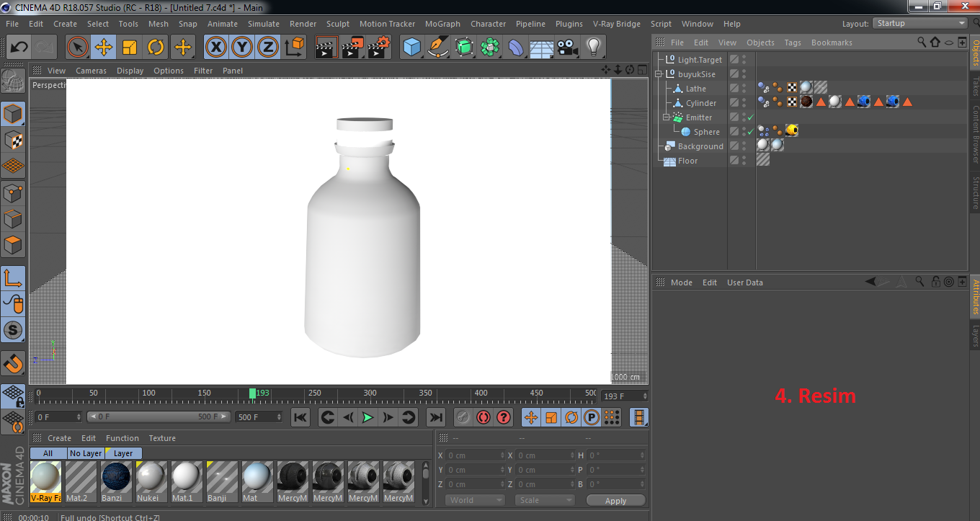Toggle visibility dots for Floor object

click(744, 161)
